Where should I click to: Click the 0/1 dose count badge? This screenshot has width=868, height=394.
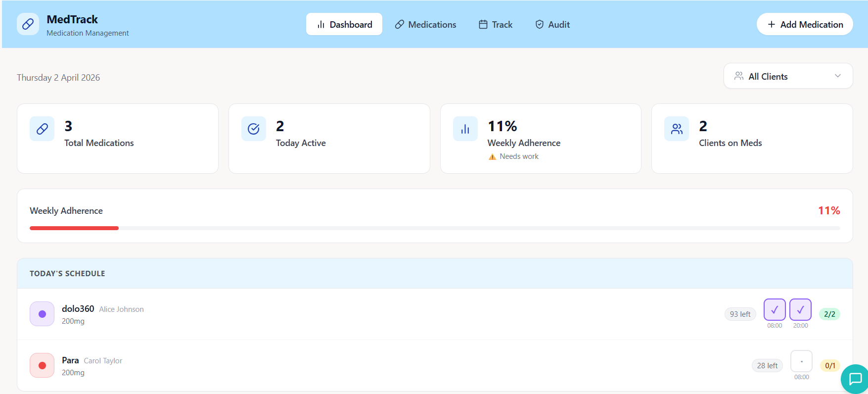(830, 365)
